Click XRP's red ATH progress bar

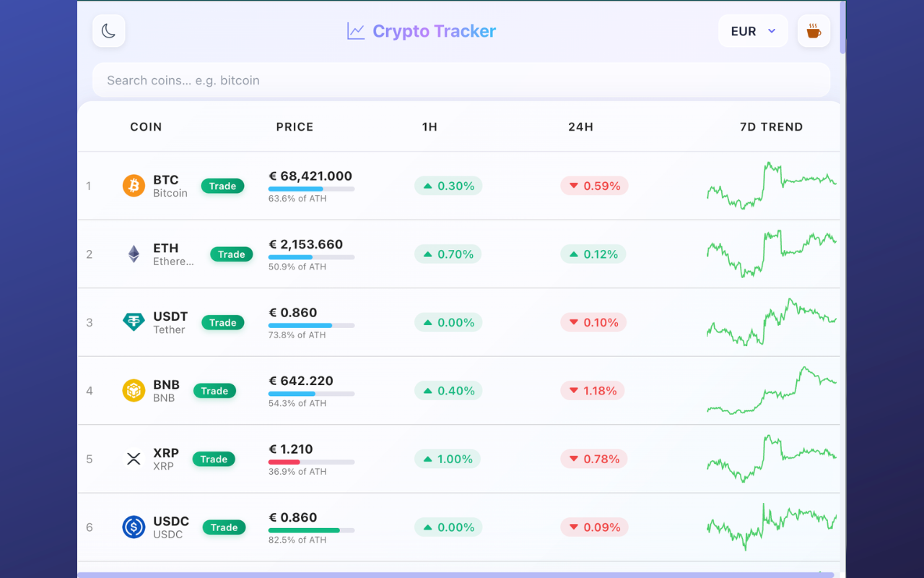[311, 462]
